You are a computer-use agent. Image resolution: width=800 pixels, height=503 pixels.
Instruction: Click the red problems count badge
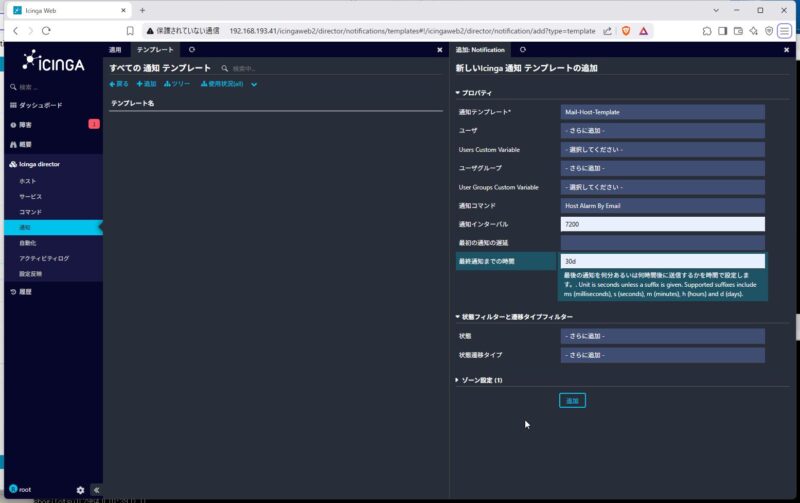(94, 124)
